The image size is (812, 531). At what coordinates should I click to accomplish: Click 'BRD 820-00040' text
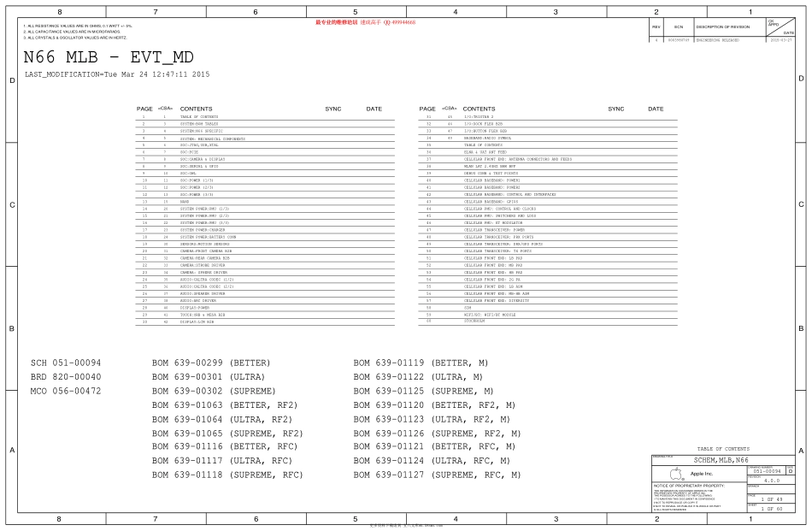[66, 376]
